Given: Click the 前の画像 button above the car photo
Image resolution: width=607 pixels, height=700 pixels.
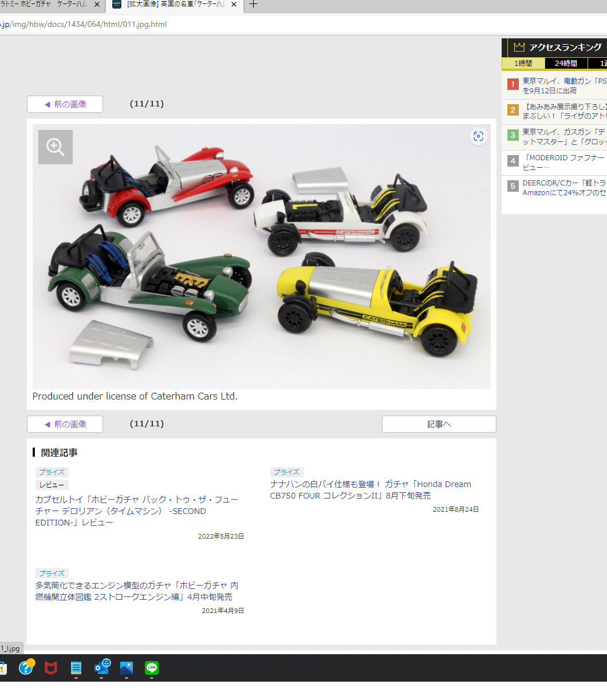Looking at the screenshot, I should [65, 104].
